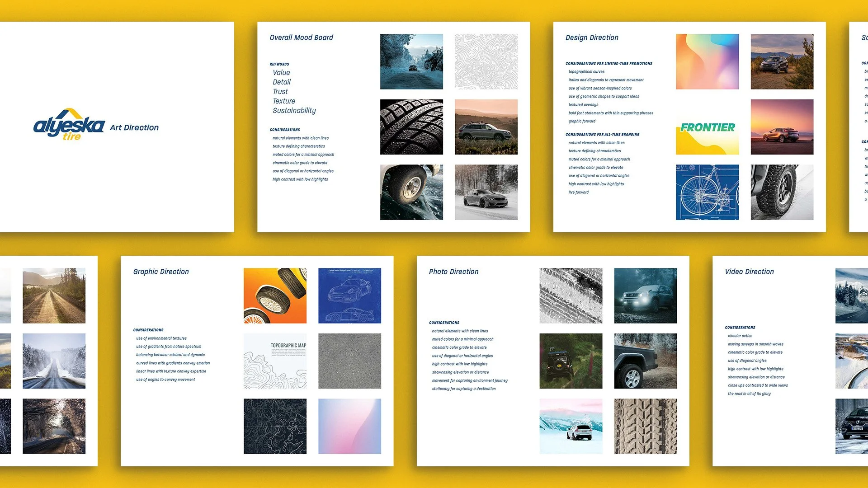
Task: Open the Renault car front thumbnail
Action: coord(852,426)
